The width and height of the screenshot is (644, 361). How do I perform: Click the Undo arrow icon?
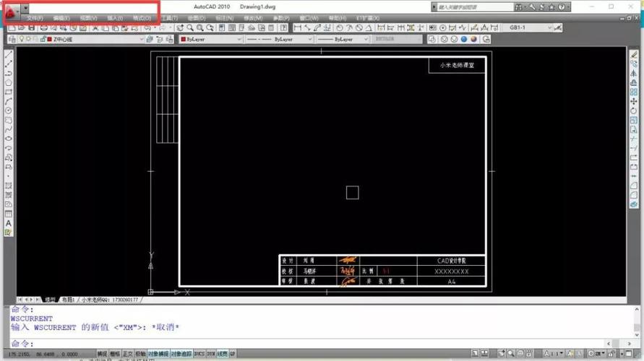[147, 28]
